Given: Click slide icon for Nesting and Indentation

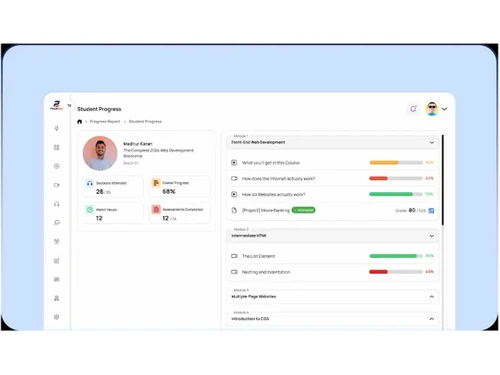Looking at the screenshot, I should click(234, 272).
